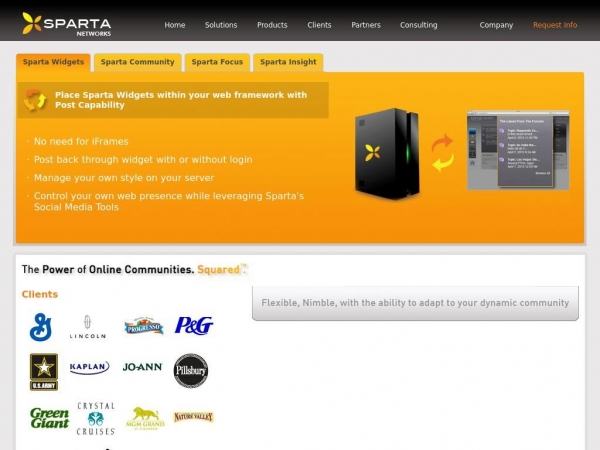
Task: Go to the Clients navigation link
Action: 319,25
